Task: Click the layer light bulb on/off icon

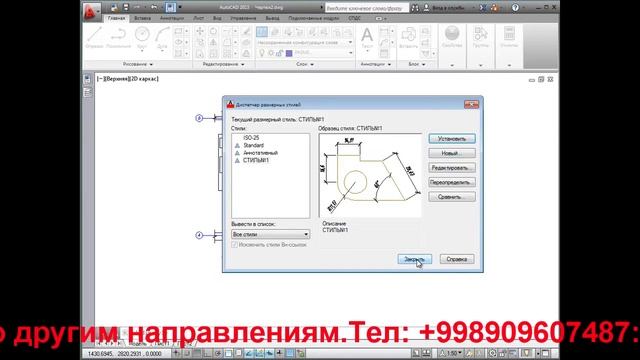Action: point(262,53)
